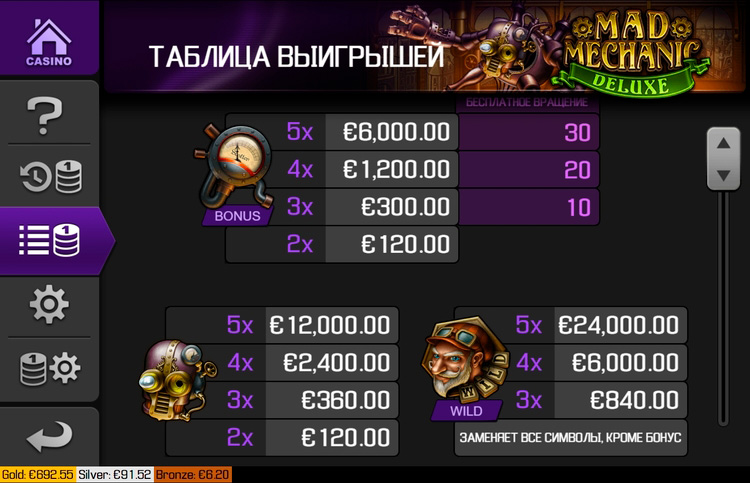Open the help question mark icon

point(44,116)
